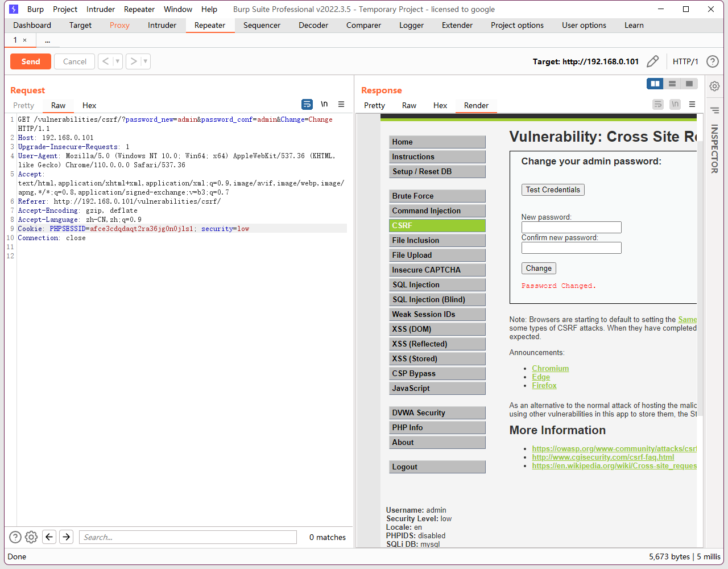Click the request search input field
Screen dimensions: 728x569
click(188, 537)
